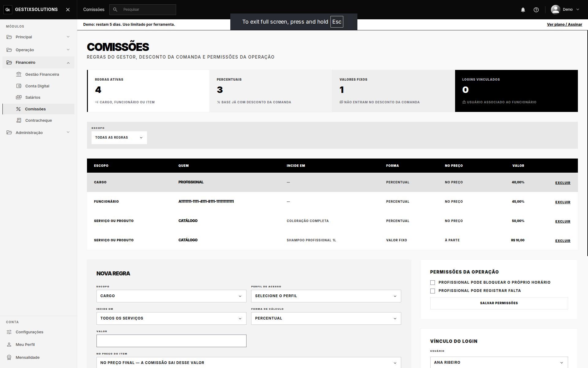588x368 pixels.
Task: Click the GestixSolutions logo icon
Action: tap(8, 10)
